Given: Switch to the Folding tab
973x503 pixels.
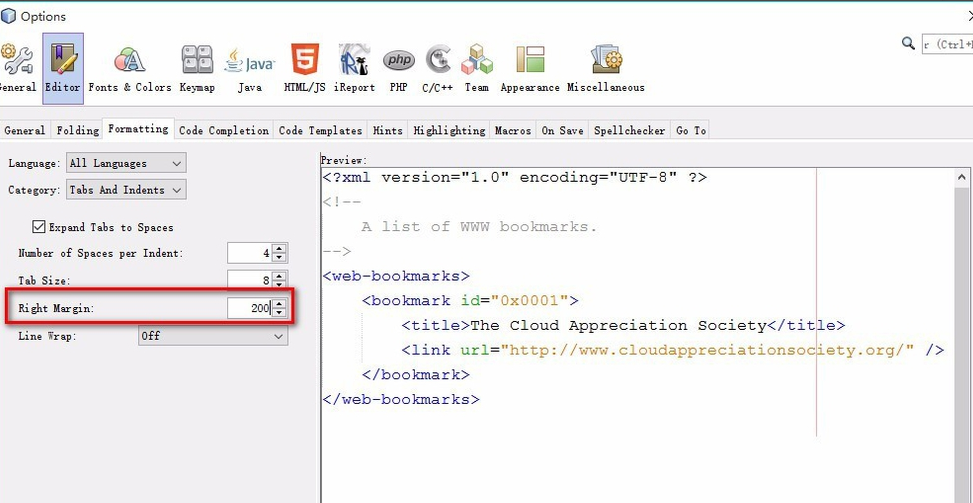Looking at the screenshot, I should click(78, 130).
